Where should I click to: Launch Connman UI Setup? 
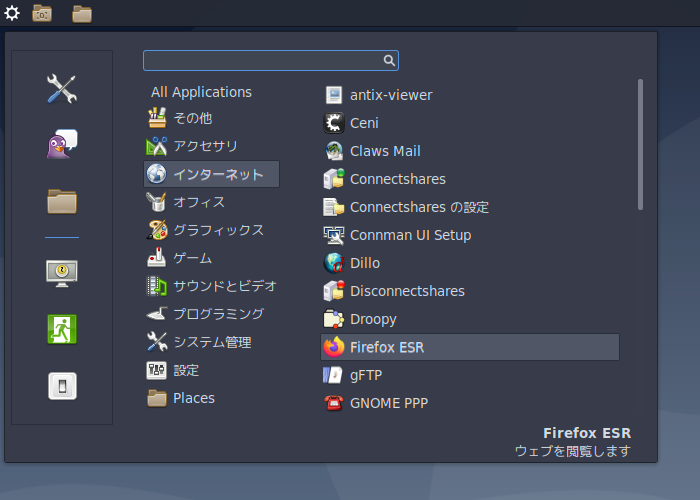pyautogui.click(x=470, y=235)
